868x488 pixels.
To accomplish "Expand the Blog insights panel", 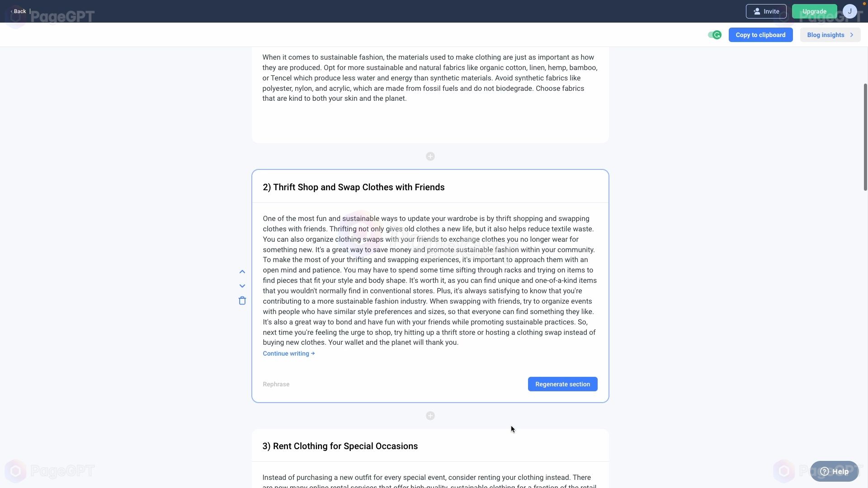I will click(830, 34).
